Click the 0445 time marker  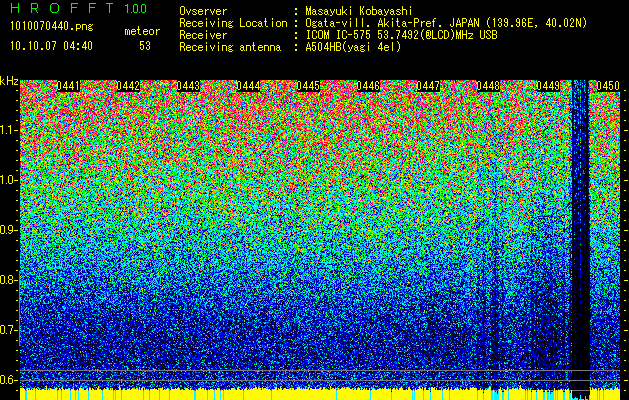click(x=308, y=86)
